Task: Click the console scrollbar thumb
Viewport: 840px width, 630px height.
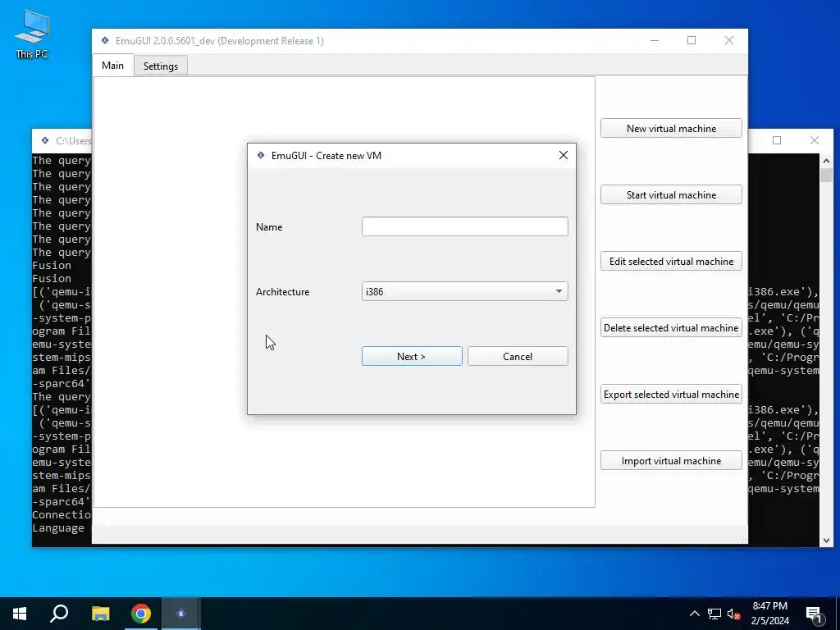Action: (x=826, y=176)
